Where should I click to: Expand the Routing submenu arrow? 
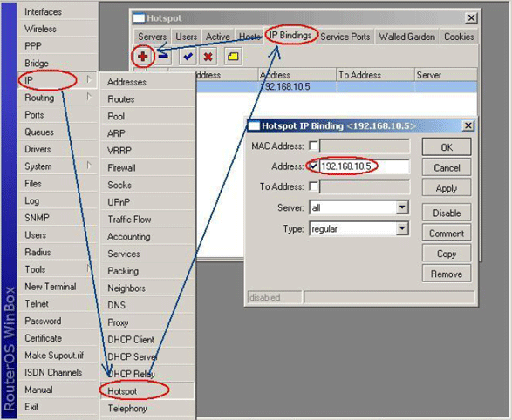[89, 97]
